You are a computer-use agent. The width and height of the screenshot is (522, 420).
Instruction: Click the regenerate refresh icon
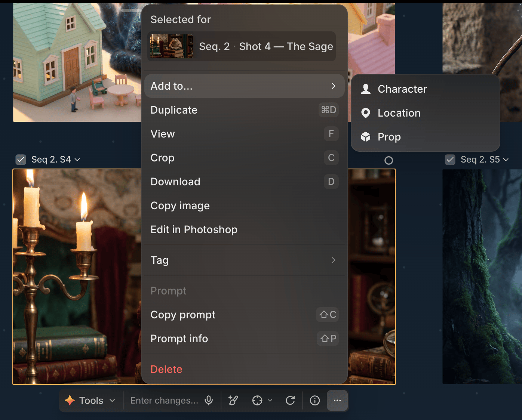click(290, 401)
